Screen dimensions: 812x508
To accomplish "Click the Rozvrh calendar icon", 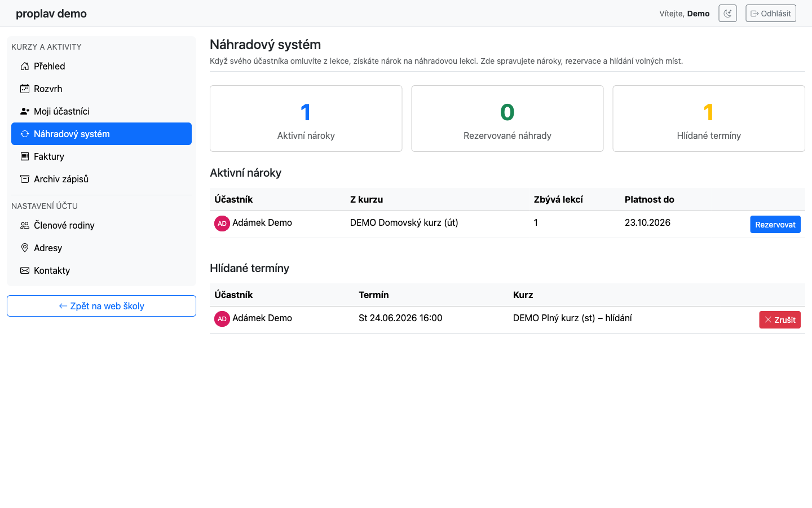I will pyautogui.click(x=25, y=89).
